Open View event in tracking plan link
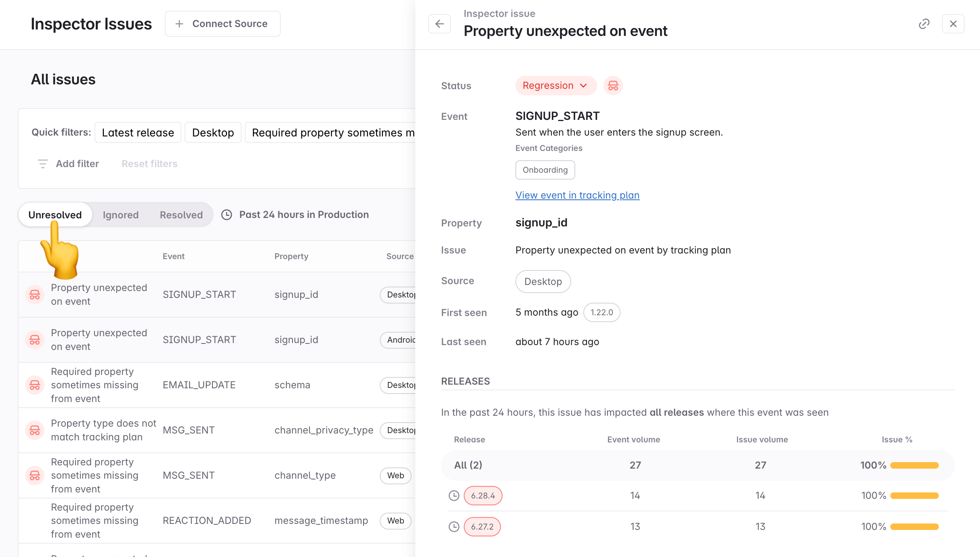 click(x=577, y=195)
